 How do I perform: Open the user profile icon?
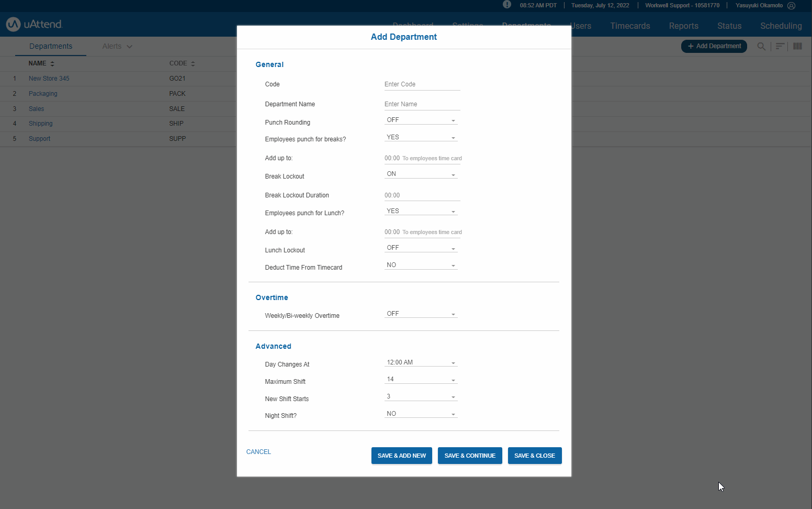click(x=791, y=6)
